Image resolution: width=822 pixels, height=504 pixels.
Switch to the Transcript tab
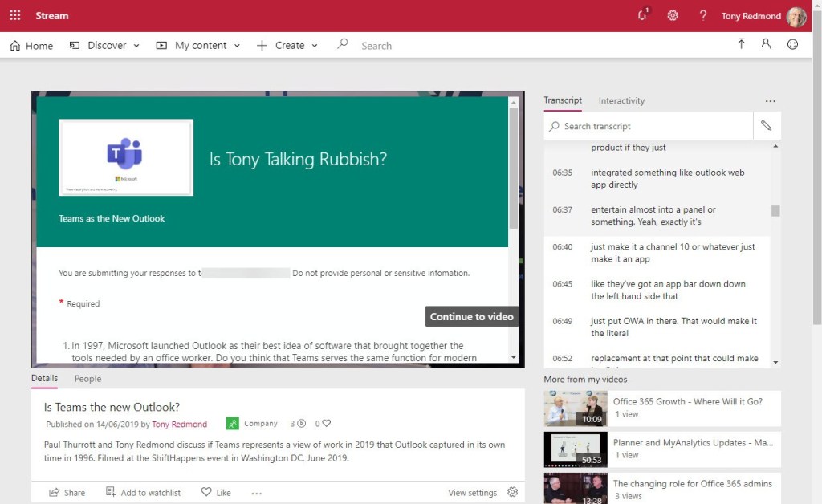point(563,100)
